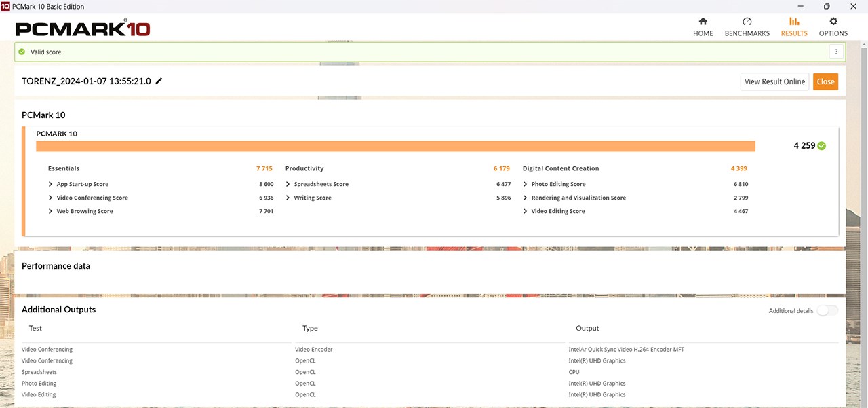Open the BENCHMARKS section
The image size is (868, 408).
click(x=747, y=27)
